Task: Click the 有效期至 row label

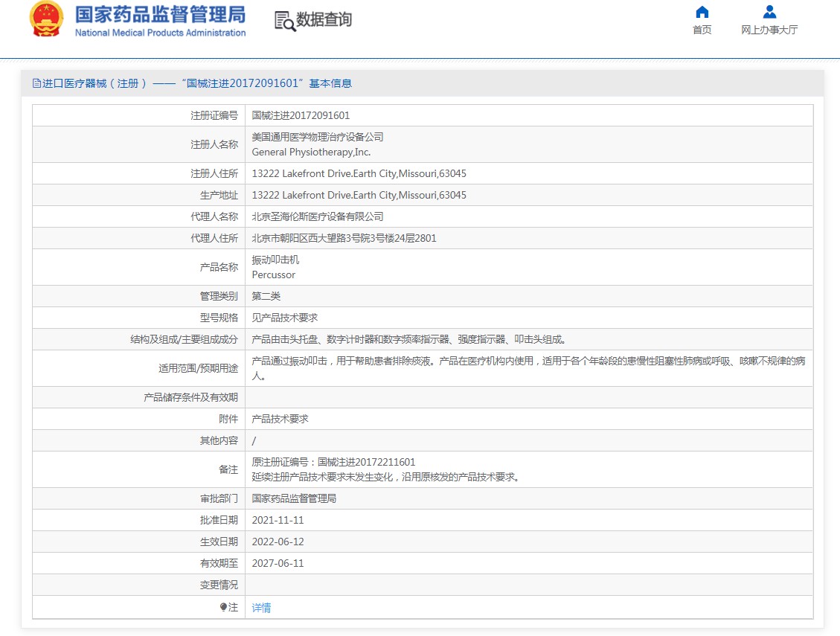Action: click(x=219, y=563)
